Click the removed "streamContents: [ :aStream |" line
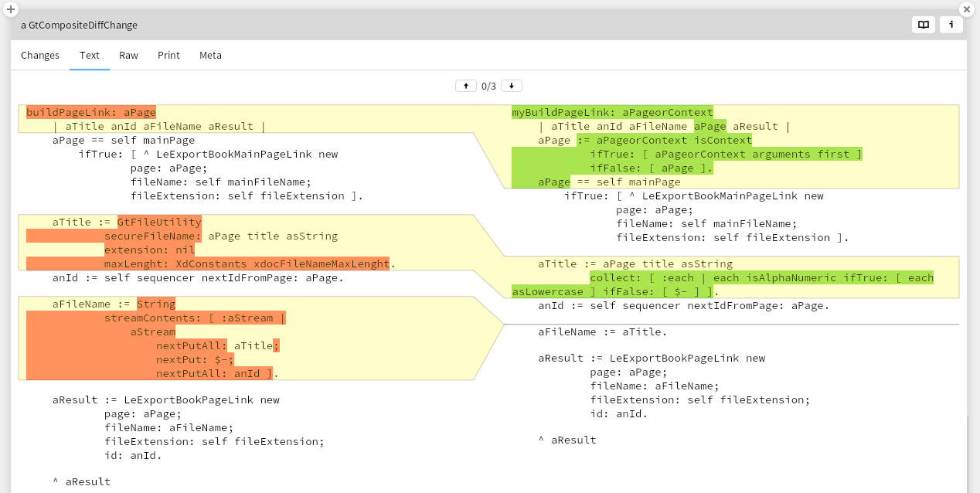980x493 pixels. 195,318
